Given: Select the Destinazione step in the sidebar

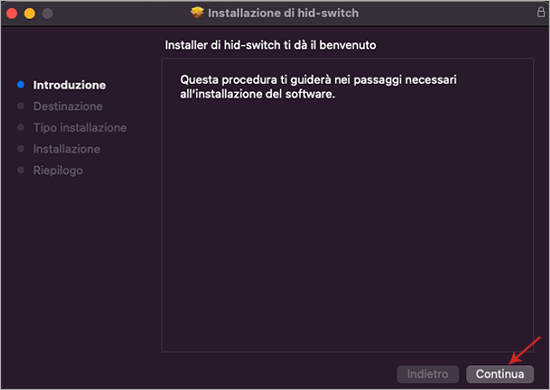Looking at the screenshot, I should (x=68, y=106).
